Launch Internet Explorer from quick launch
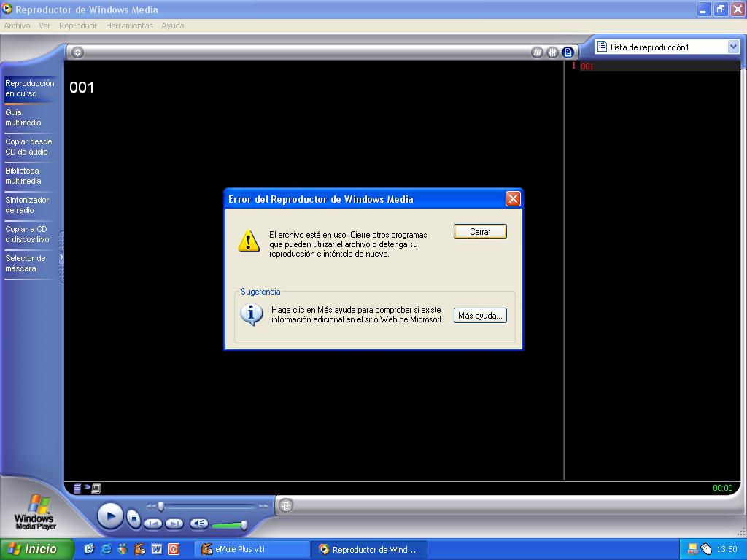The width and height of the screenshot is (747, 560). [x=106, y=549]
